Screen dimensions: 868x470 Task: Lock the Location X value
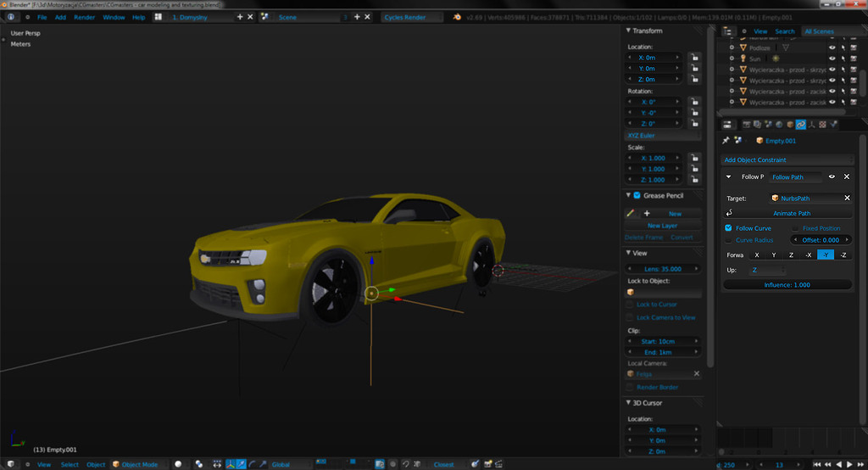point(694,57)
